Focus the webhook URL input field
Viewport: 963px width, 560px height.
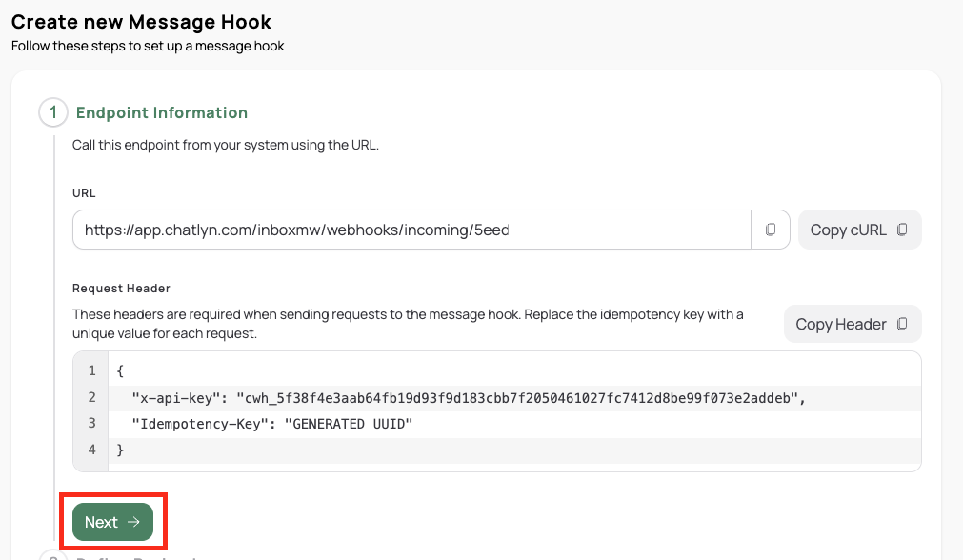[x=411, y=230]
